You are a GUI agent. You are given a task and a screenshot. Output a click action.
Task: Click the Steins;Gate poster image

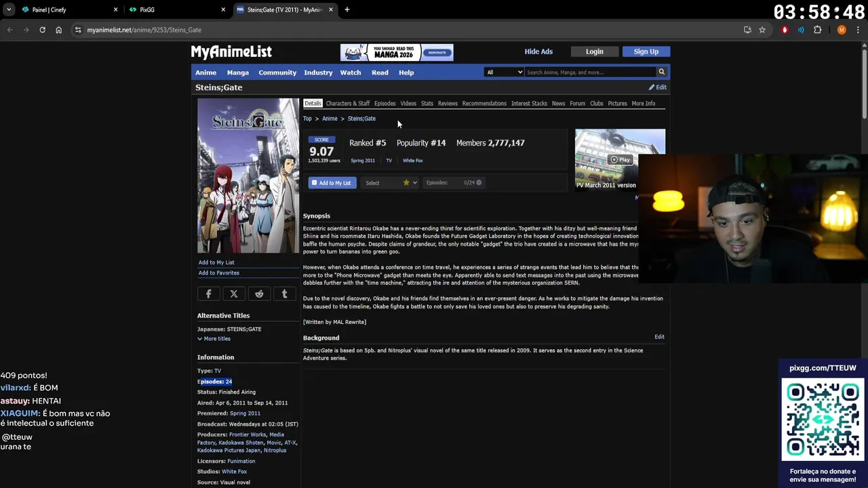(248, 176)
